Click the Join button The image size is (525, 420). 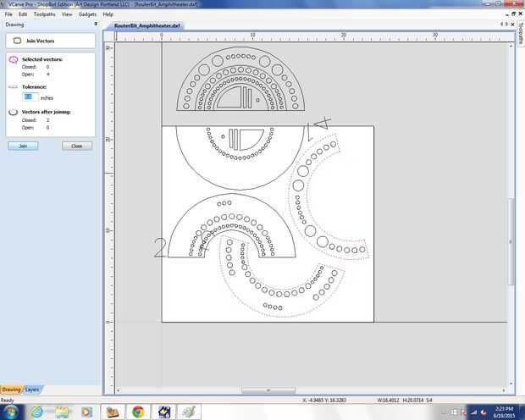[x=23, y=146]
